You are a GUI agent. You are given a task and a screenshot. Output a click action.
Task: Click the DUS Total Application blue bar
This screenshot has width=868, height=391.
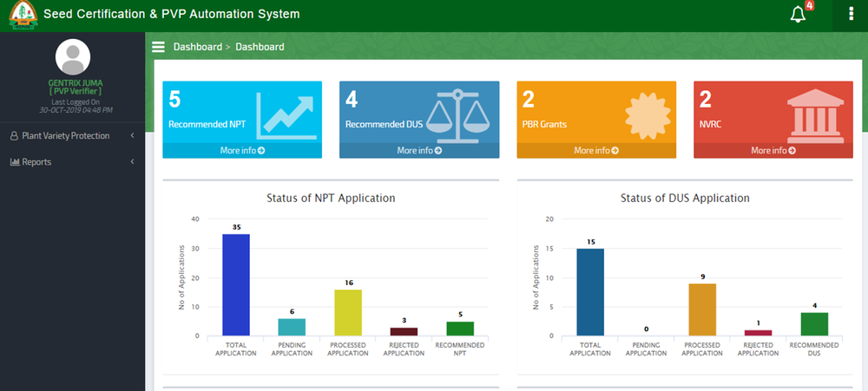[590, 292]
